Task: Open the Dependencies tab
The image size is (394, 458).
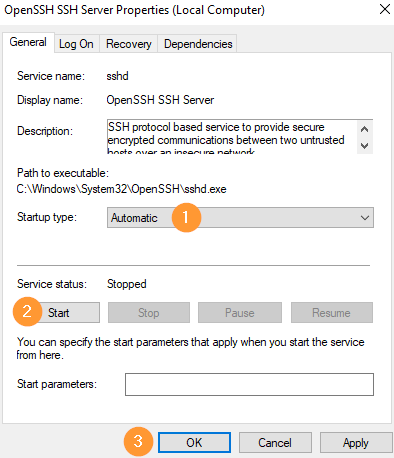Action: (198, 44)
